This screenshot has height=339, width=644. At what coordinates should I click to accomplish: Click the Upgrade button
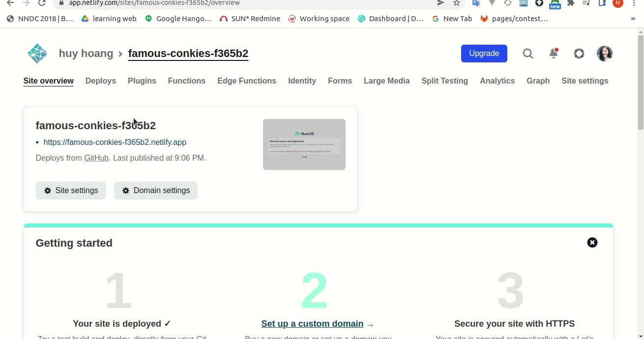(484, 53)
